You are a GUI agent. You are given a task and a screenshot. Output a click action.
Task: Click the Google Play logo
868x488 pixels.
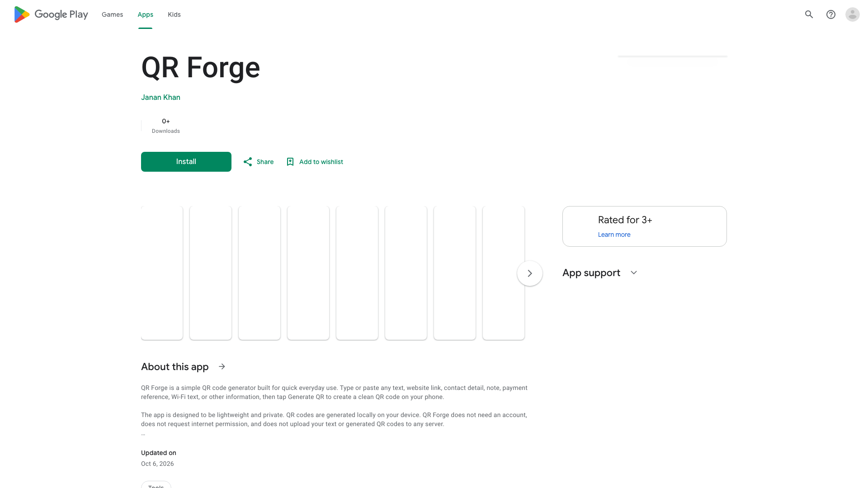[51, 14]
